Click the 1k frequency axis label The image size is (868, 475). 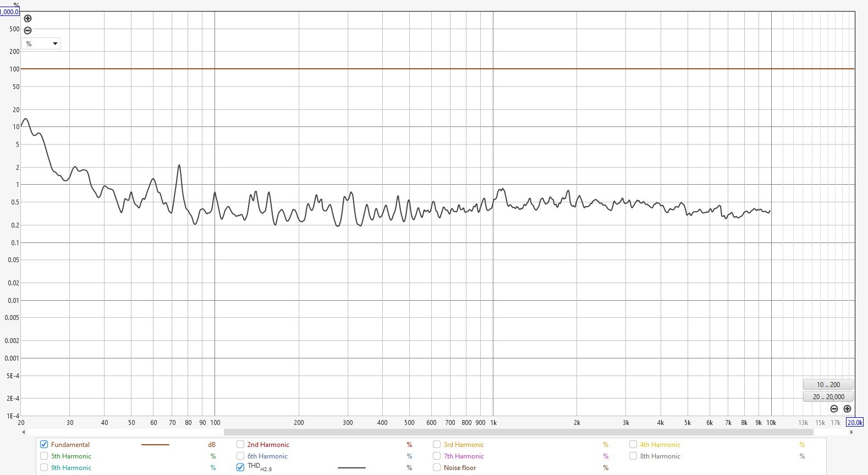coord(493,423)
